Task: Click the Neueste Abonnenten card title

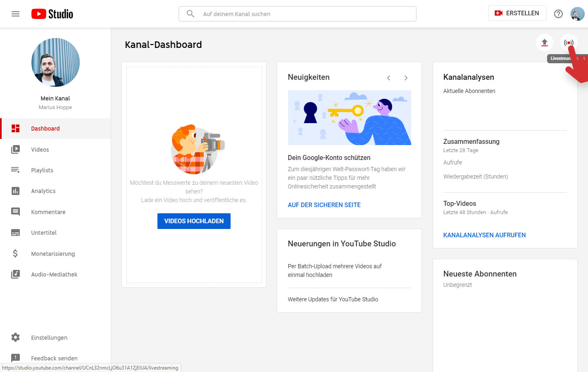Action: coord(480,274)
